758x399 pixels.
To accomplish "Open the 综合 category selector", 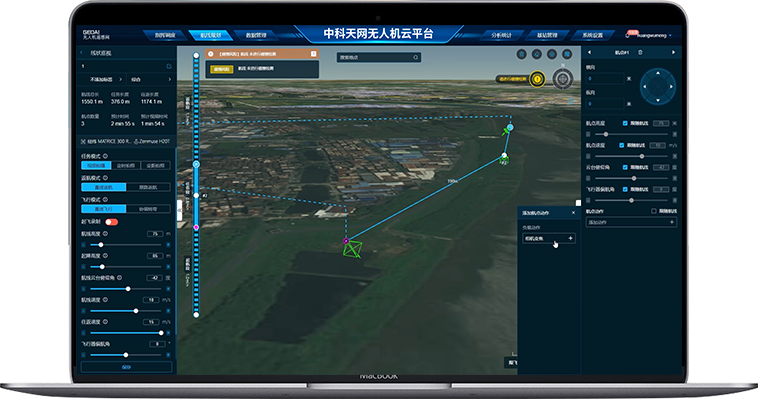I will (150, 79).
